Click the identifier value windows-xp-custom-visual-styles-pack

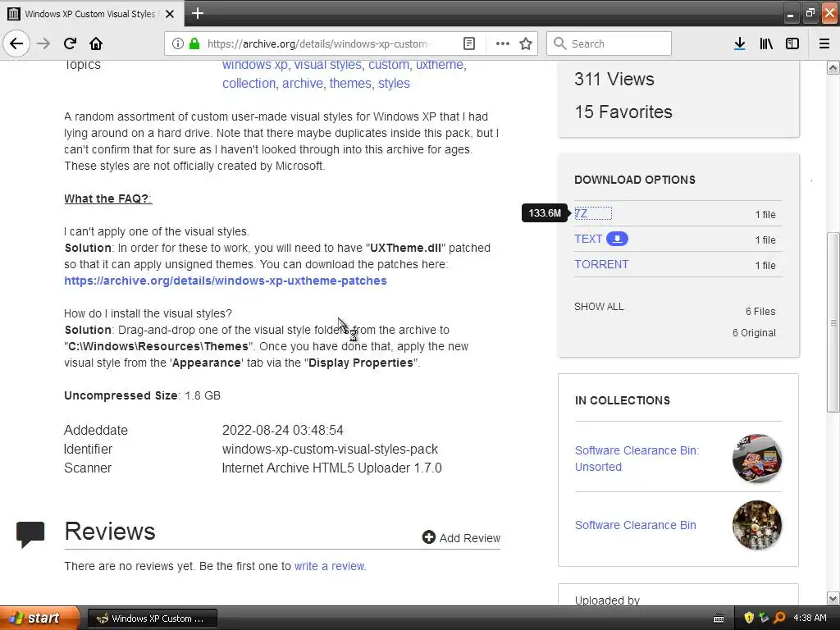[330, 449]
